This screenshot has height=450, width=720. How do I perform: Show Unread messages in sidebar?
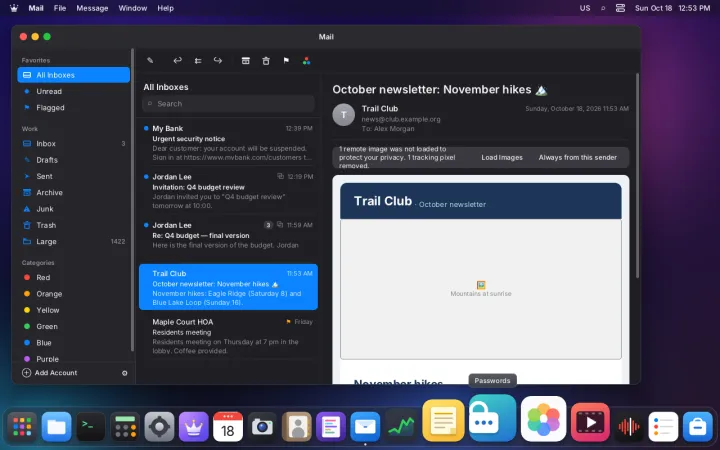pyautogui.click(x=73, y=91)
